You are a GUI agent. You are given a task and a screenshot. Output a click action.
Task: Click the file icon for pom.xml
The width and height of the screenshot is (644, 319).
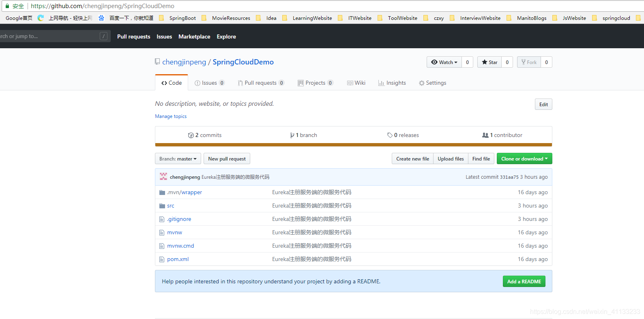tap(162, 259)
